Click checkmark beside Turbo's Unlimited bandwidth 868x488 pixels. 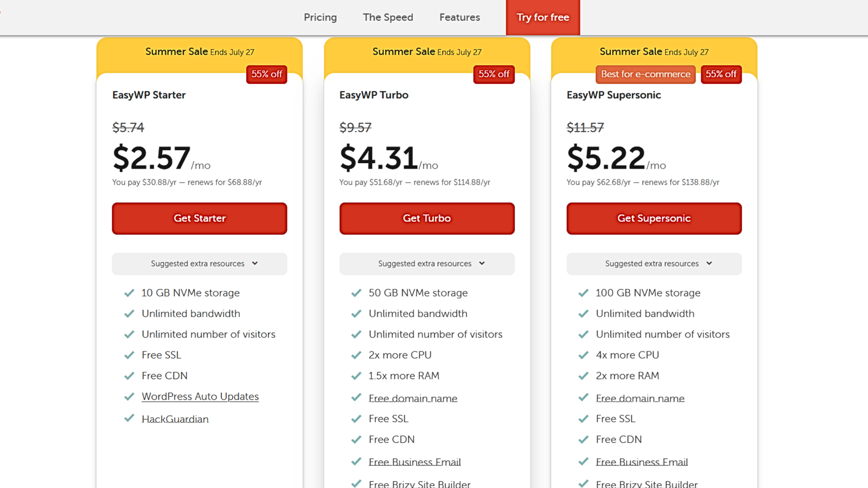click(356, 313)
